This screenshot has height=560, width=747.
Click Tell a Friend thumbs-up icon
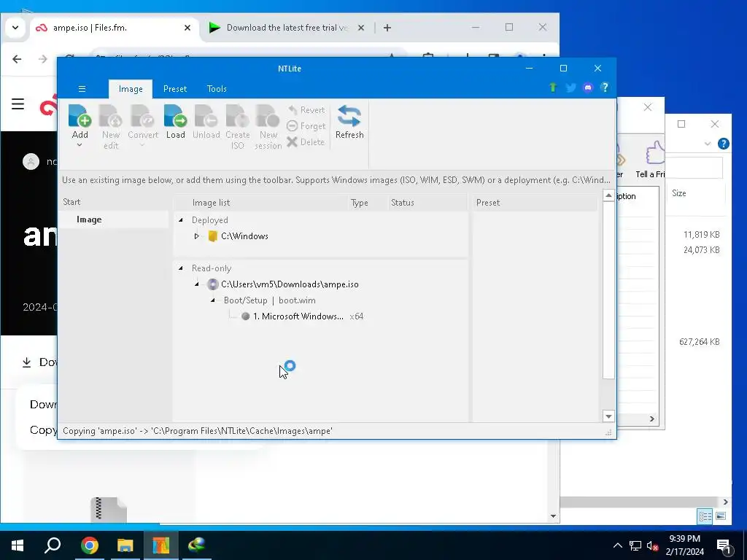(654, 152)
